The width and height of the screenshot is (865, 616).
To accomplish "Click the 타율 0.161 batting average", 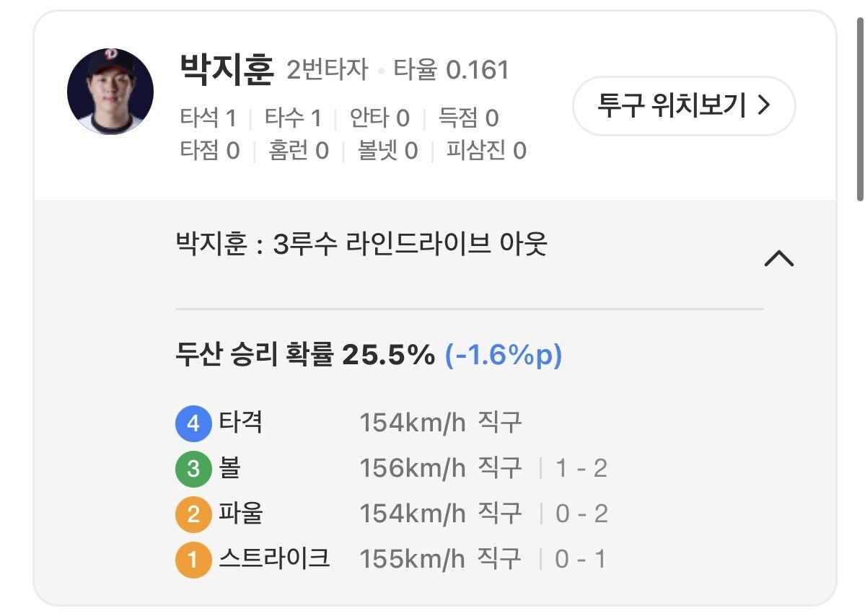I will pos(452,71).
